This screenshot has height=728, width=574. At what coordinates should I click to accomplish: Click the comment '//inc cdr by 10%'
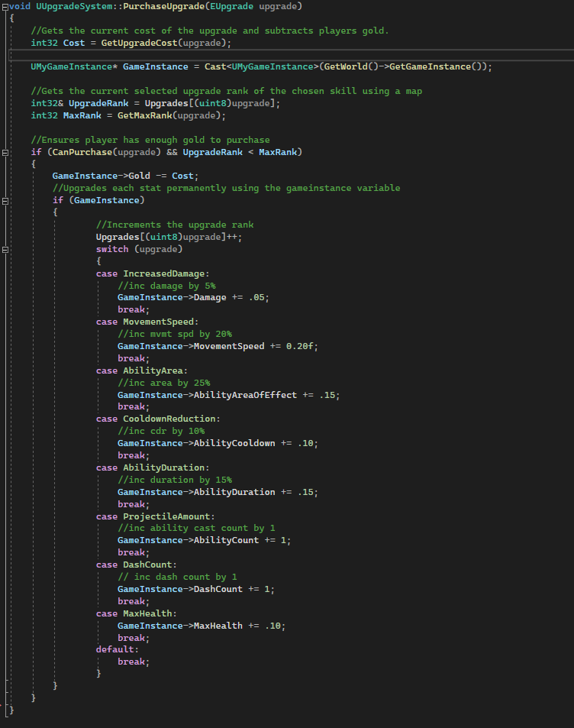coord(161,431)
